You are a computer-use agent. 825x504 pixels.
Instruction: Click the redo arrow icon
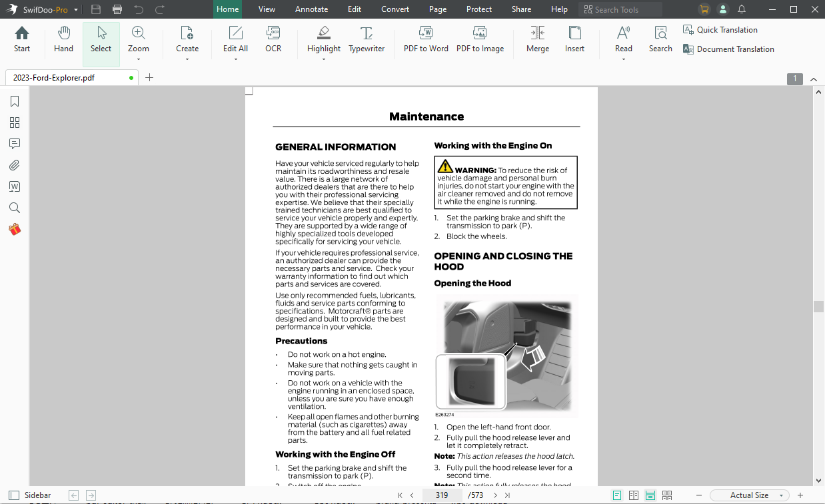tap(160, 9)
